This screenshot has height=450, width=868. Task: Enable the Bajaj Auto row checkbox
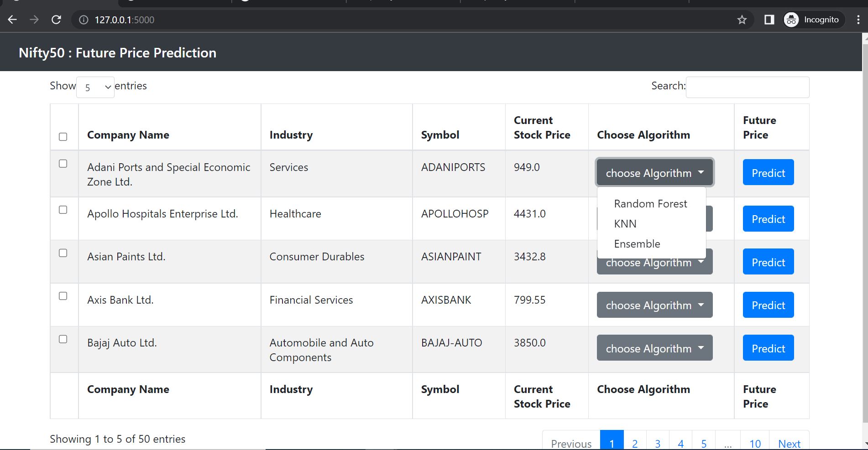point(63,339)
